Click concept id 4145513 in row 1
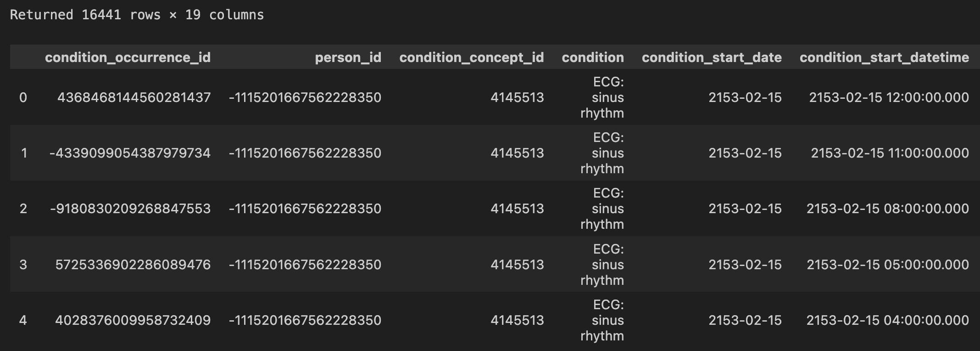Image resolution: width=980 pixels, height=351 pixels. tap(517, 153)
